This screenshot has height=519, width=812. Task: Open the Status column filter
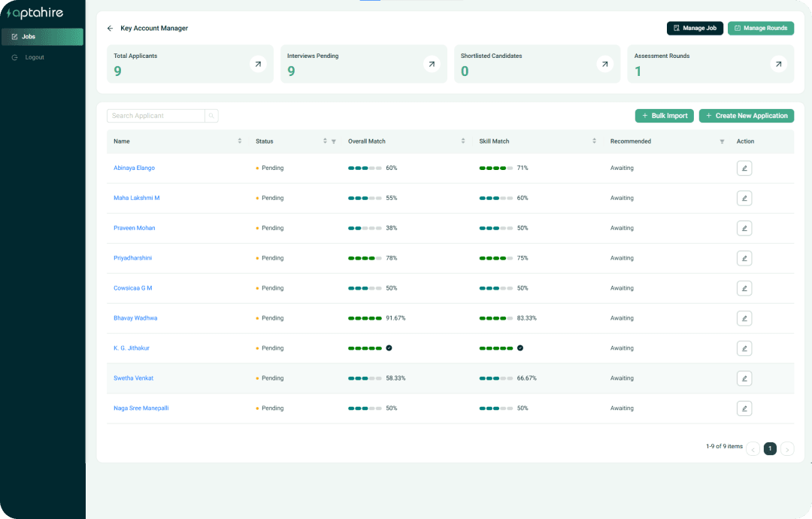(x=334, y=141)
